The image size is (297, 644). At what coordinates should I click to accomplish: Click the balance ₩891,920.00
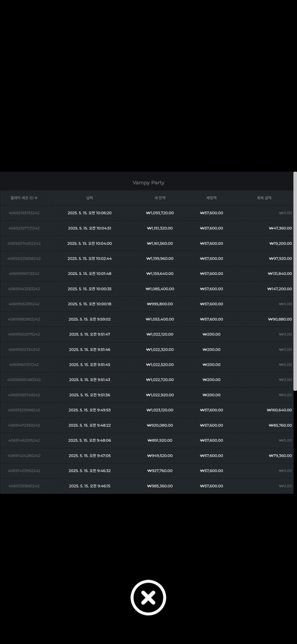[160, 440]
